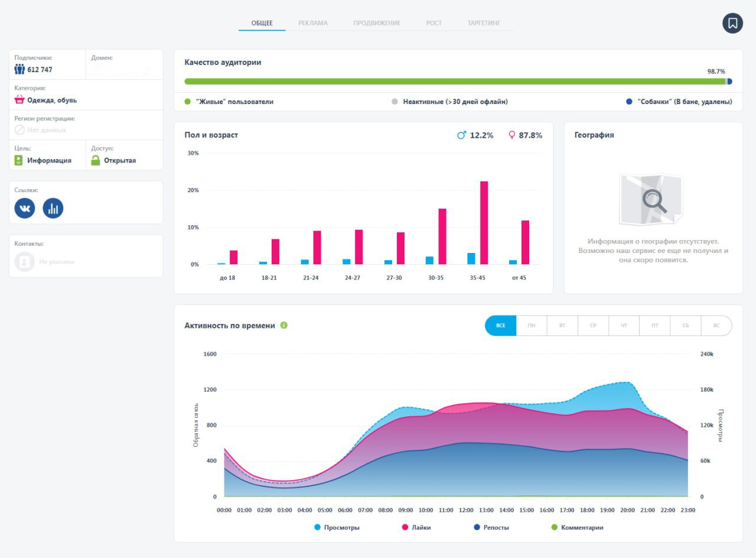
Task: Select the ПН day filter
Action: pyautogui.click(x=532, y=326)
